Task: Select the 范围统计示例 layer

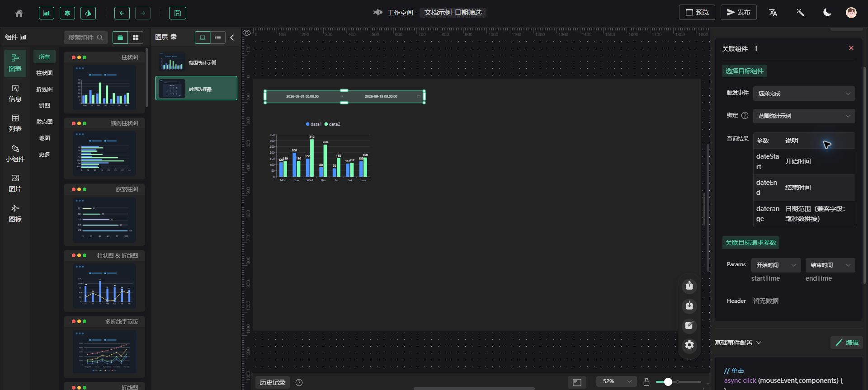Action: (196, 62)
